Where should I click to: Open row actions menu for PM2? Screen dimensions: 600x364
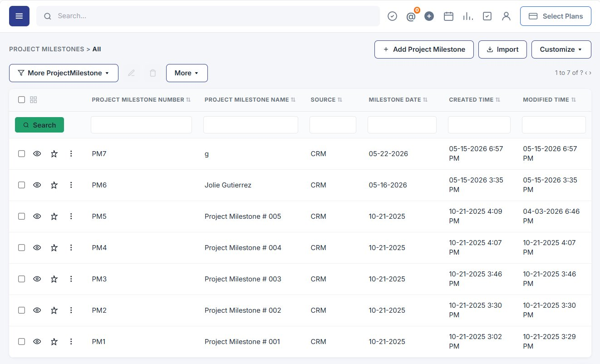pos(71,310)
